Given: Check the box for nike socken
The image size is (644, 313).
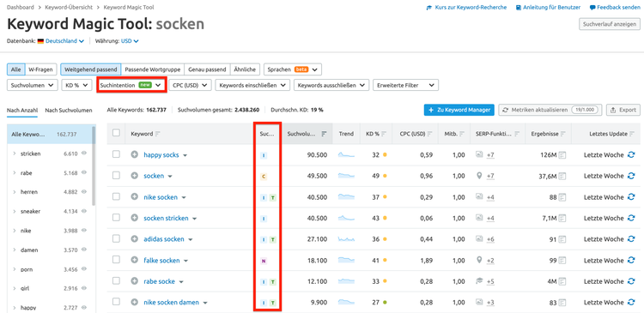Looking at the screenshot, I should tap(116, 196).
